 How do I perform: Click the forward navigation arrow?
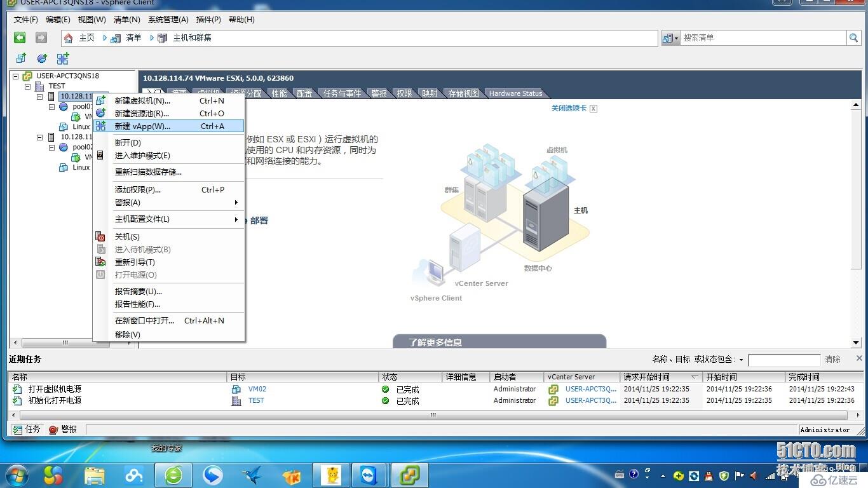pos(41,38)
